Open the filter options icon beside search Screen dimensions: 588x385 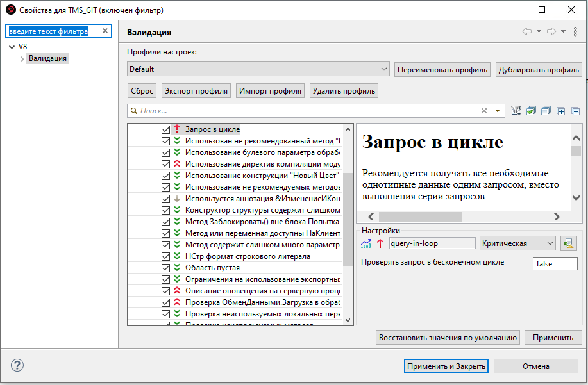pos(516,110)
